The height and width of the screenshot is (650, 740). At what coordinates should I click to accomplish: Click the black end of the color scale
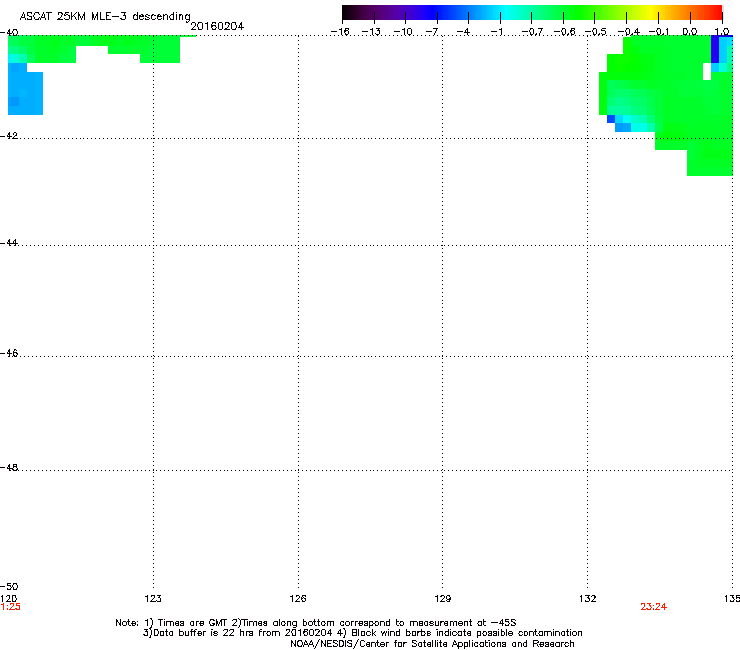click(x=350, y=13)
